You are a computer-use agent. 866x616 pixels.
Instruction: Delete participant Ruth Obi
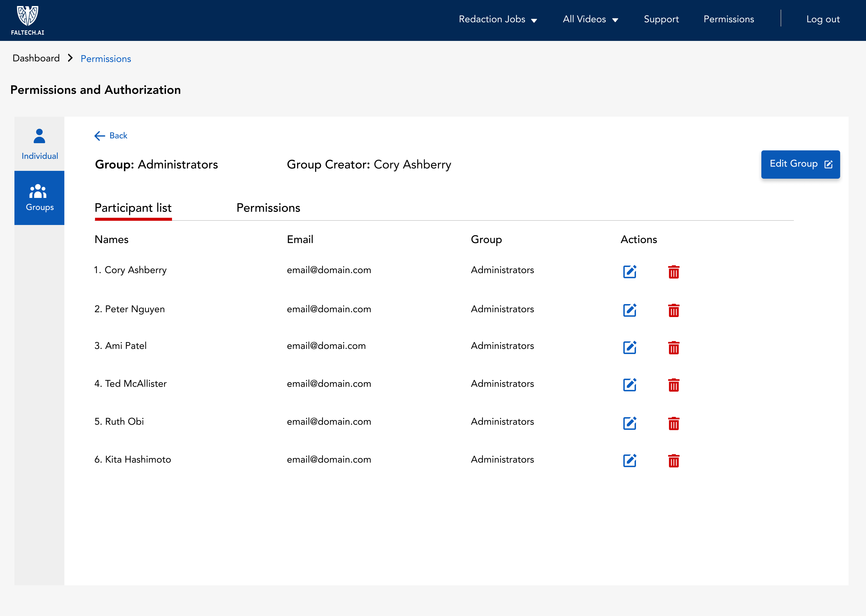click(x=674, y=423)
